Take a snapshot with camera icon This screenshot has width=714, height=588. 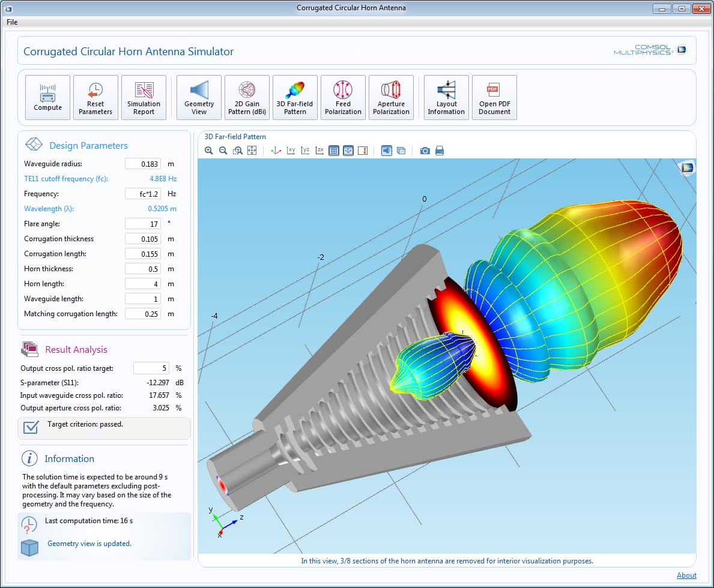point(425,151)
